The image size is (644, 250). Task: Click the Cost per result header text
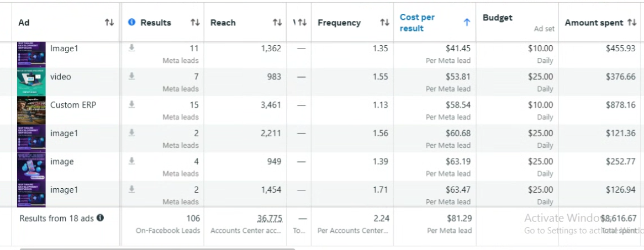(417, 23)
